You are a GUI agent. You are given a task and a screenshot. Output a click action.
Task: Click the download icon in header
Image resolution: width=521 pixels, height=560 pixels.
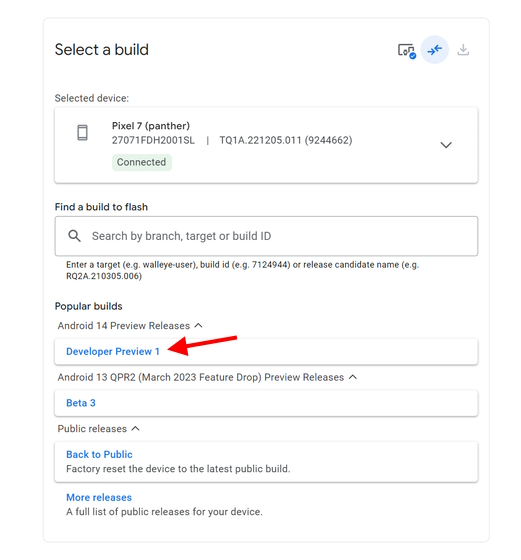[x=463, y=50]
